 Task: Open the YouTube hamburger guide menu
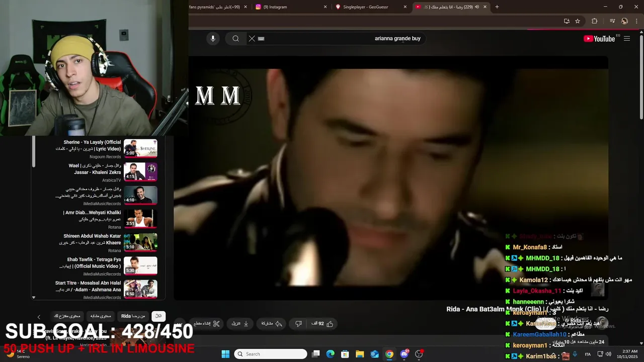[627, 39]
